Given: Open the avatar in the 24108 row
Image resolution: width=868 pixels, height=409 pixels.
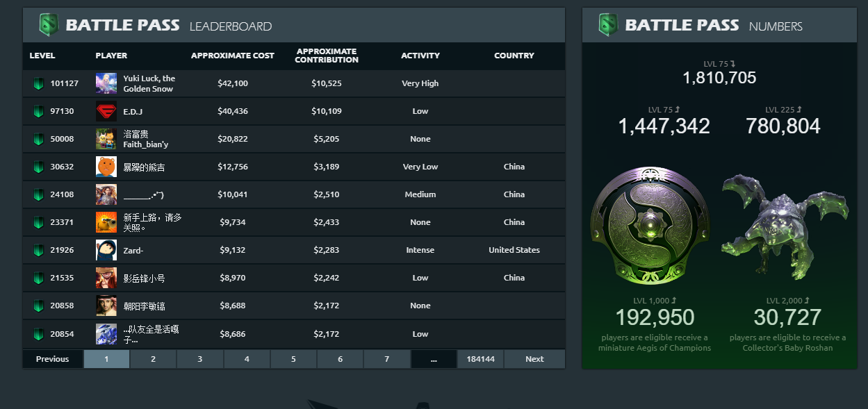Looking at the screenshot, I should 106,194.
